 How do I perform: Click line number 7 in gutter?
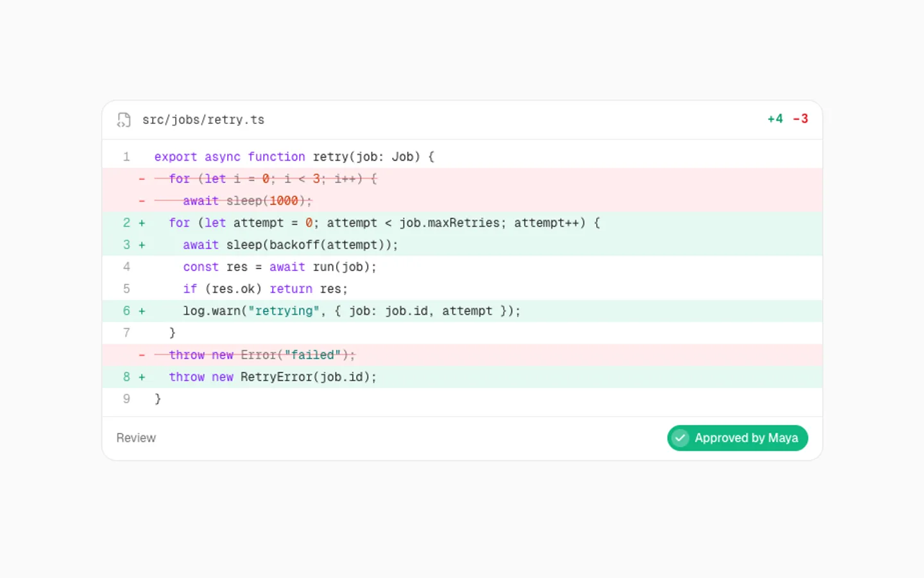point(126,333)
